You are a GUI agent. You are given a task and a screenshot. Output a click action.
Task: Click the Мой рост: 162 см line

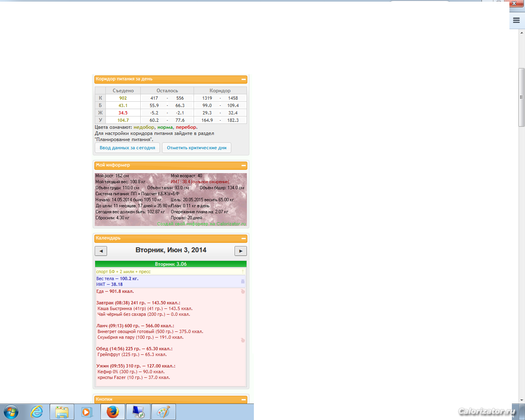[x=112, y=176]
